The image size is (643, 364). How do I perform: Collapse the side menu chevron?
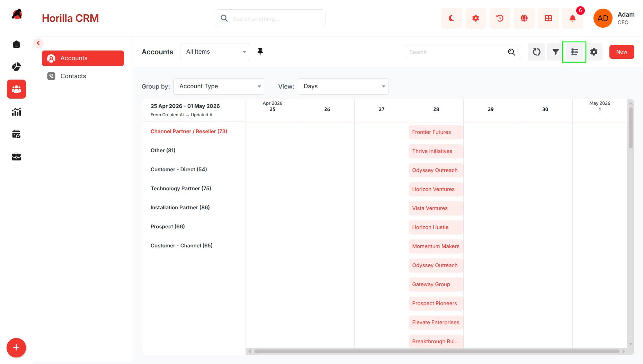point(38,43)
